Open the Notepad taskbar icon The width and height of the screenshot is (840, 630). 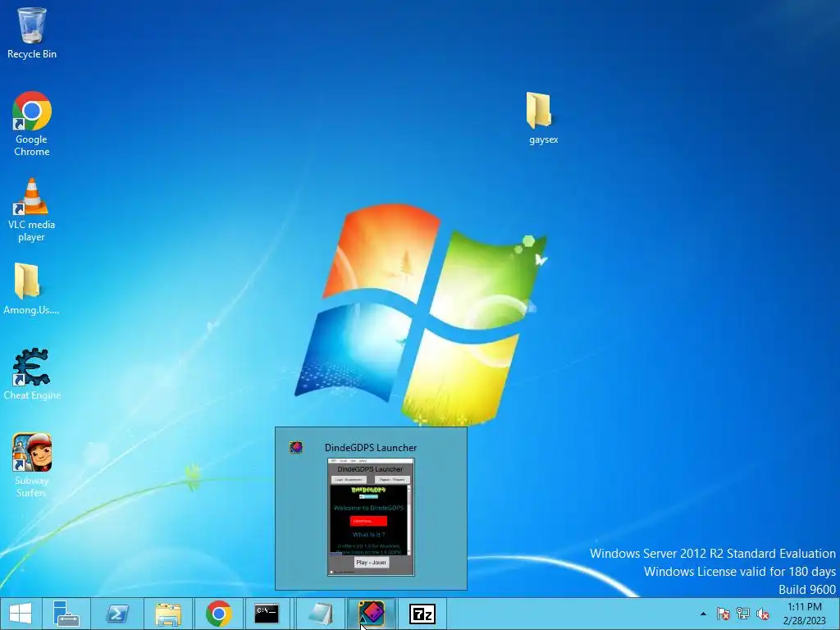321,614
